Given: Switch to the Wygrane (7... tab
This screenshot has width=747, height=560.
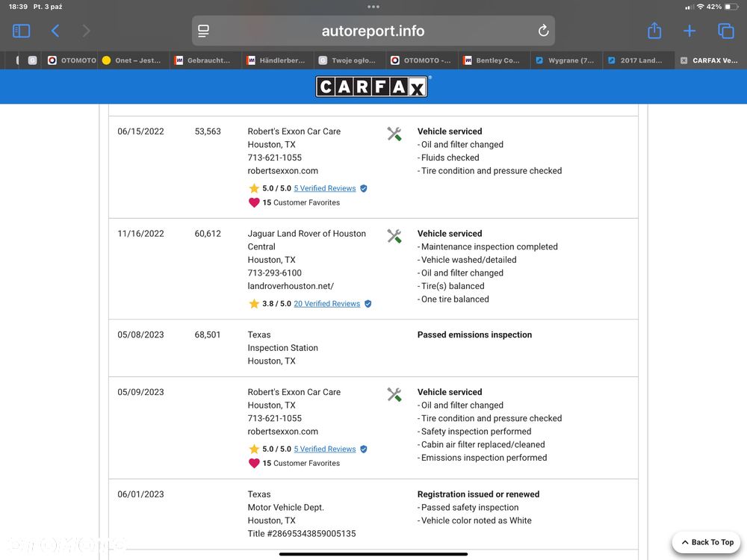Looking at the screenshot, I should (565, 60).
